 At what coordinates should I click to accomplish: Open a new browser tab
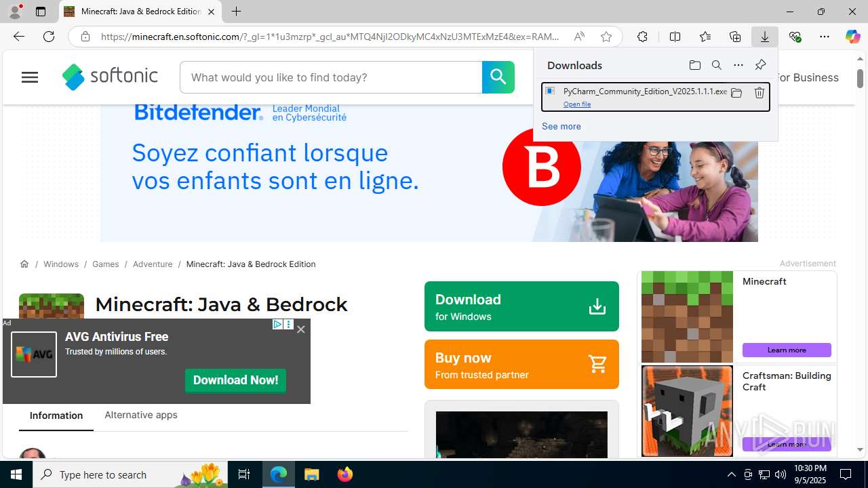[x=236, y=12]
